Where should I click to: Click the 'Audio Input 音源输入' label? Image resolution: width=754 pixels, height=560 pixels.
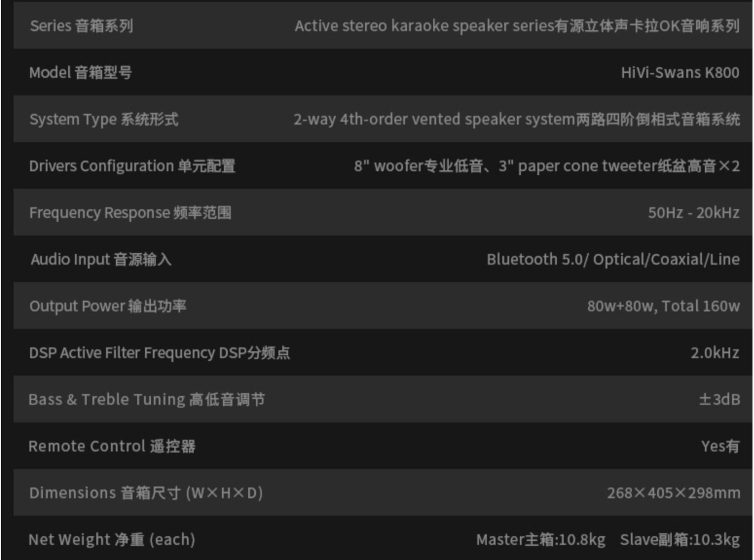[x=101, y=259]
